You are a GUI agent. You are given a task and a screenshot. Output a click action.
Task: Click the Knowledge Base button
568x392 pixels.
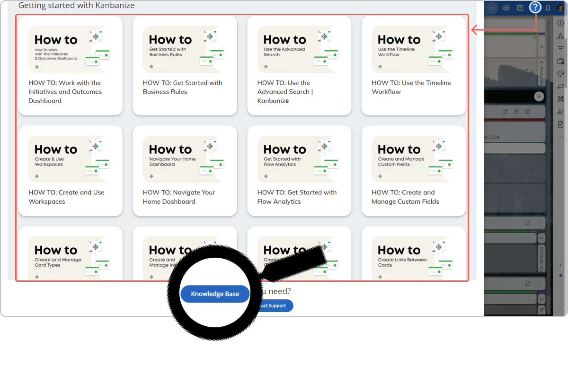tap(215, 294)
